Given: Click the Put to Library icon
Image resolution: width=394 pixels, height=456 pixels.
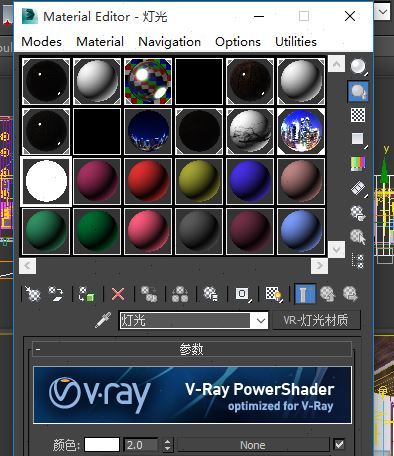Looking at the screenshot, I should pyautogui.click(x=211, y=294).
